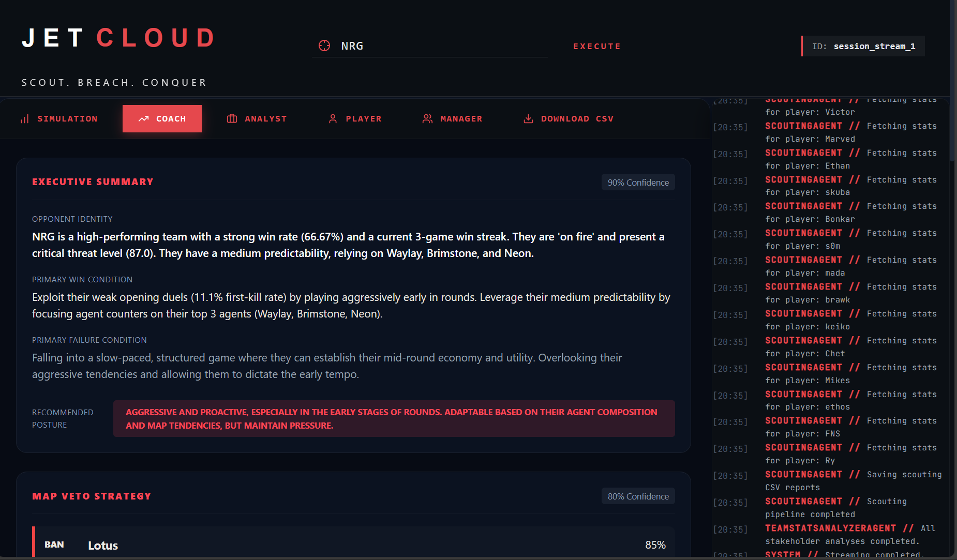
Task: Click the Coach trending arrow icon
Action: 144,119
